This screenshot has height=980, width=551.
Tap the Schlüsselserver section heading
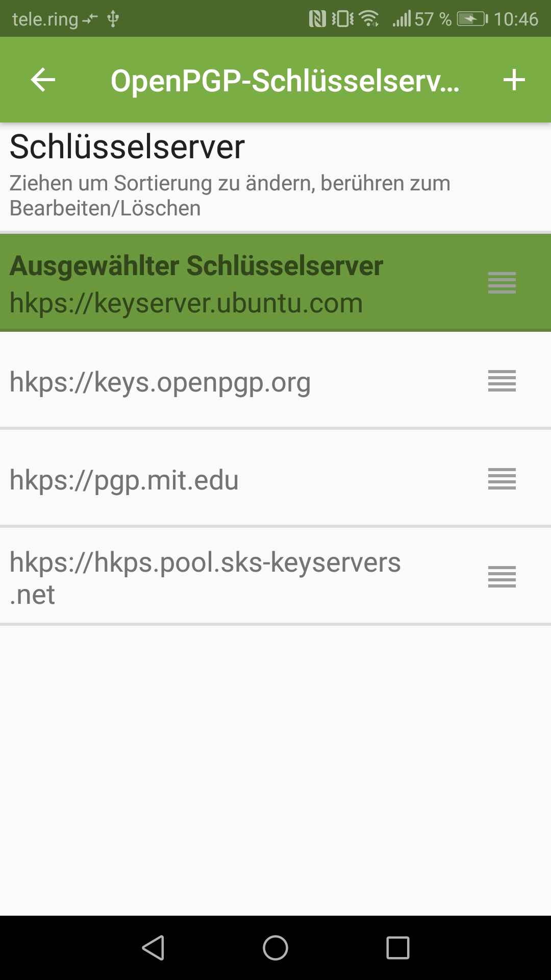click(127, 147)
